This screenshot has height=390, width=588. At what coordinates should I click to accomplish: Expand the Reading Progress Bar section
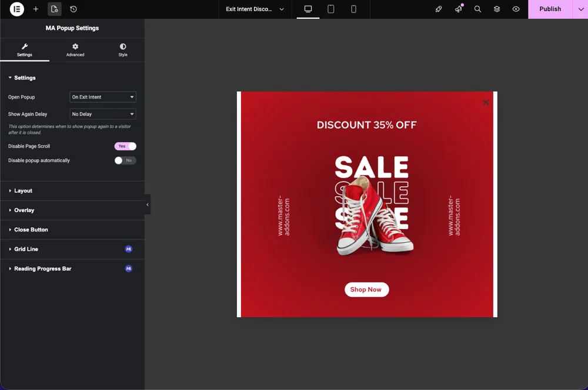click(x=72, y=268)
